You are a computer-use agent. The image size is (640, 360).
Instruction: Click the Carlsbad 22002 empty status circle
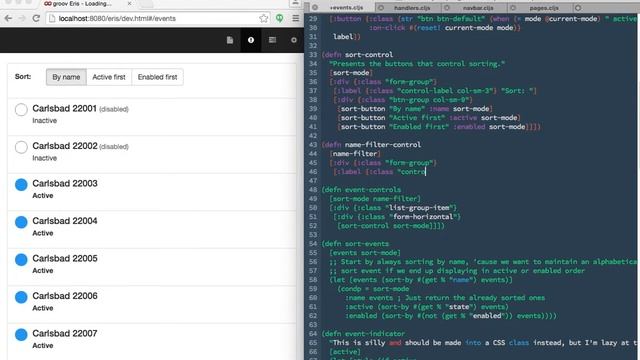21,147
